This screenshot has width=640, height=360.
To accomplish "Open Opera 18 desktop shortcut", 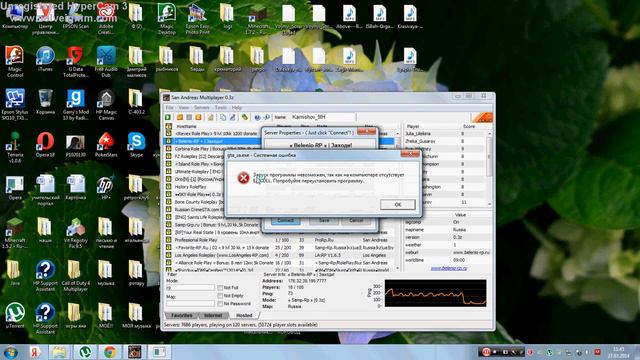I will (45, 145).
